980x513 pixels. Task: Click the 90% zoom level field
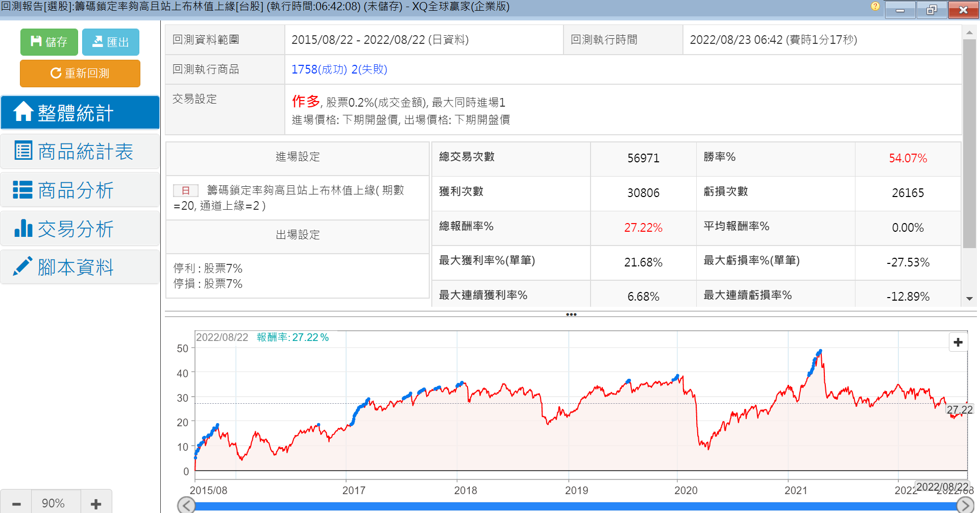54,504
